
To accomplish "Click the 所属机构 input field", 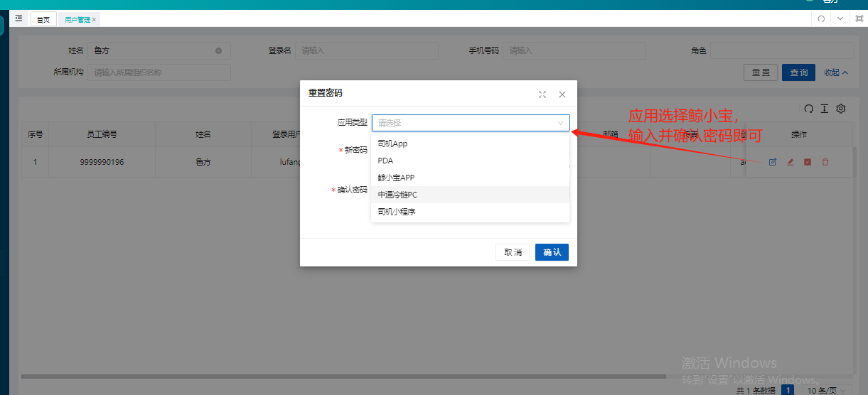I will coord(159,72).
